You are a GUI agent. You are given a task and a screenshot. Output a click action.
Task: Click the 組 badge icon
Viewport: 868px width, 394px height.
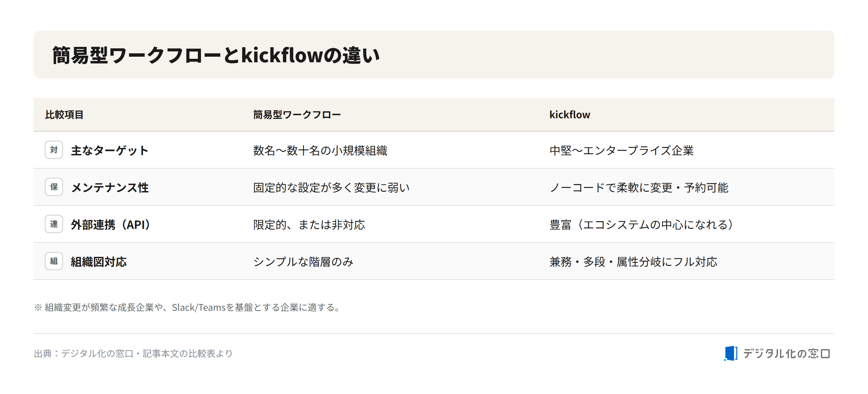pyautogui.click(x=54, y=261)
